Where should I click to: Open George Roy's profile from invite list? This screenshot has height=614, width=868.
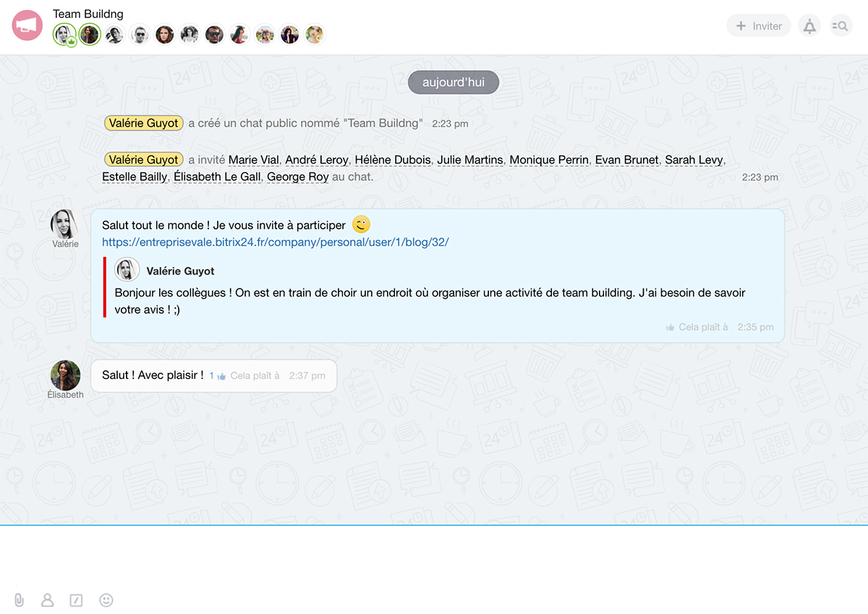297,176
